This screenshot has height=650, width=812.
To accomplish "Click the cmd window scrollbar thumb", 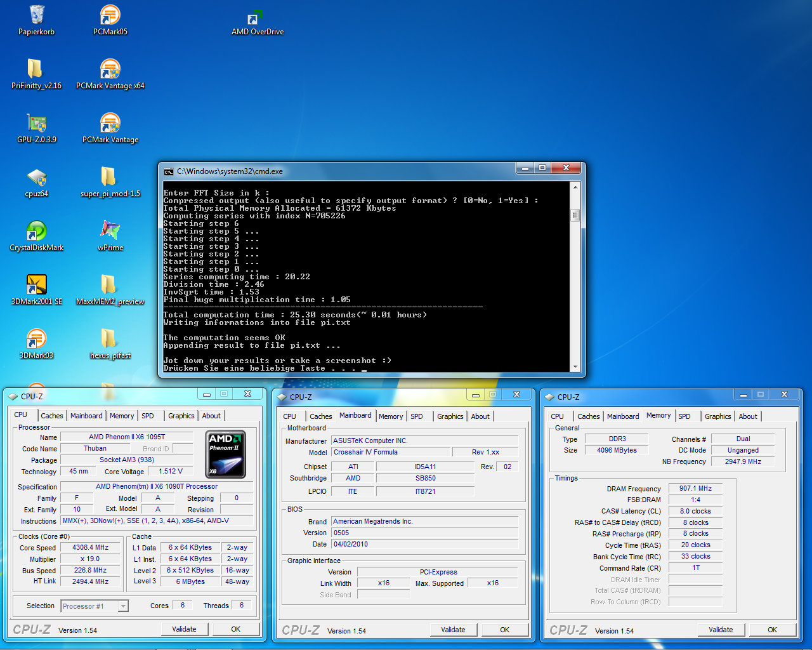I will [x=575, y=215].
